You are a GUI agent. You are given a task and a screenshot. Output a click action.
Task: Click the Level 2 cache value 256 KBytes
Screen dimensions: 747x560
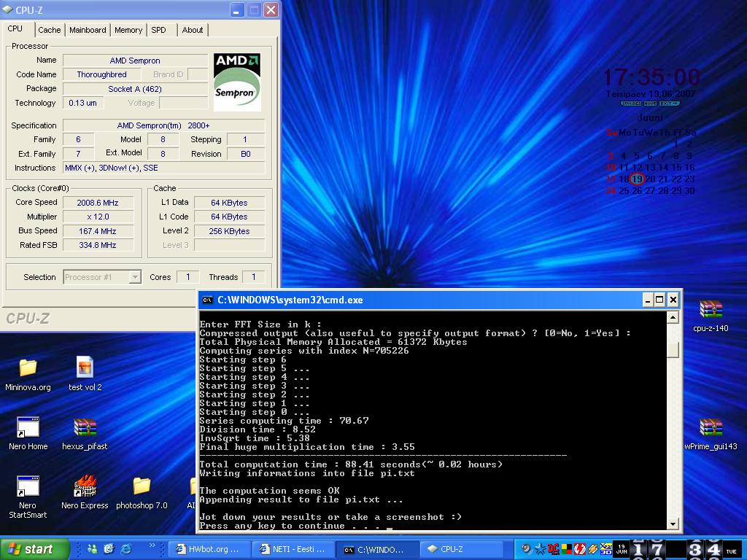click(x=229, y=231)
